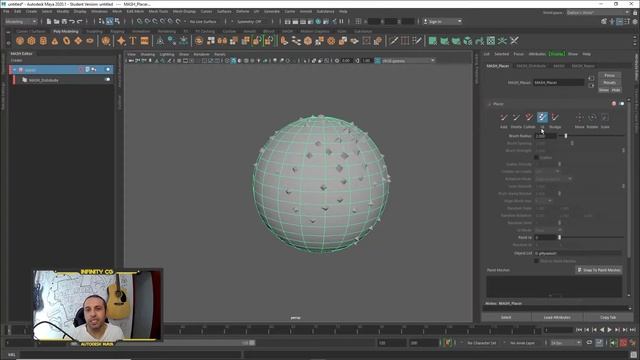640x360 pixels.
Task: Toggle visibility of MASH_Distribute node
Action: pyautogui.click(x=108, y=80)
